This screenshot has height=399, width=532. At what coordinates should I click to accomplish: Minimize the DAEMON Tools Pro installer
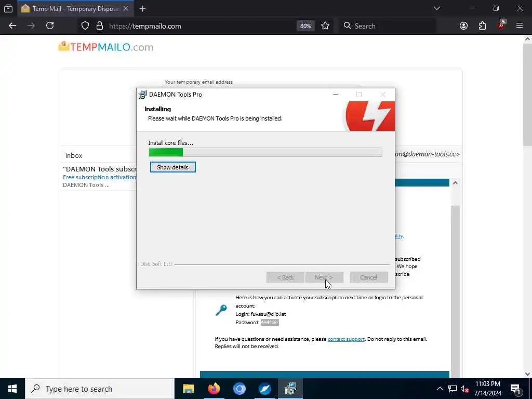pyautogui.click(x=336, y=95)
